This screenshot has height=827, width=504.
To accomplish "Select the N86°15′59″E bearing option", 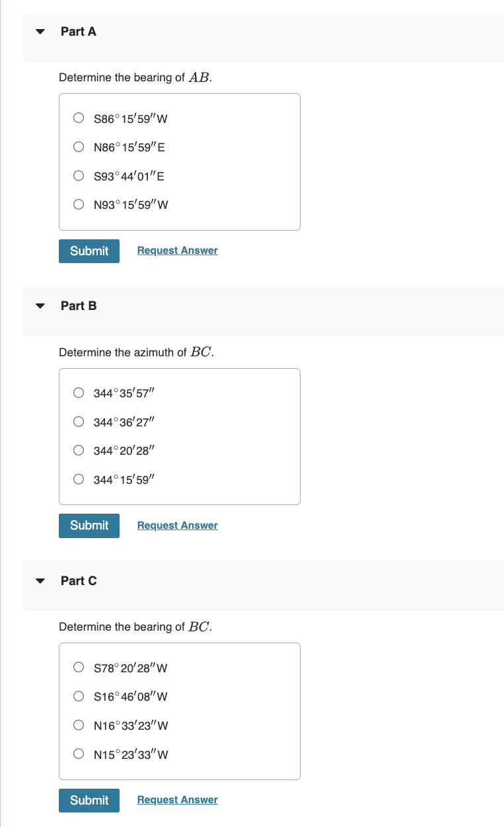I will tap(79, 147).
